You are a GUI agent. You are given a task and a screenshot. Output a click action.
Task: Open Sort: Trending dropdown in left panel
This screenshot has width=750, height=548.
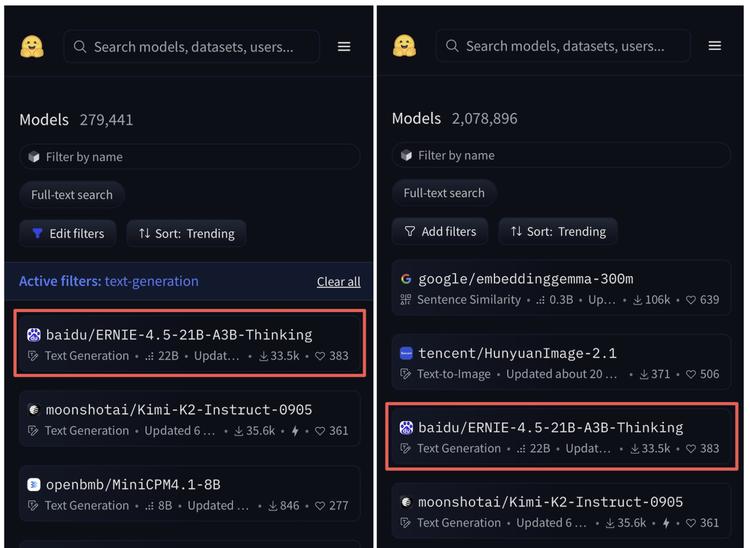coord(187,233)
